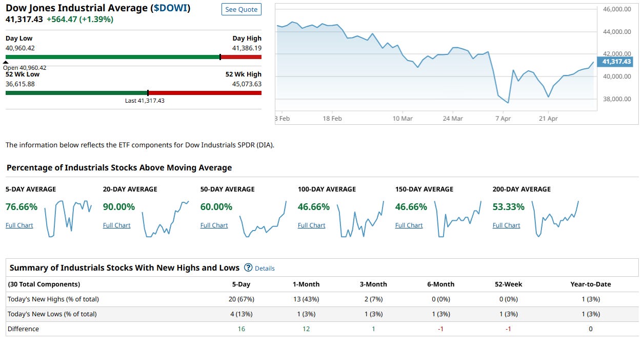Screen dimensions: 644x344
Task: Click the 150-Day Average sparkline chart
Action: pyautogui.click(x=458, y=219)
